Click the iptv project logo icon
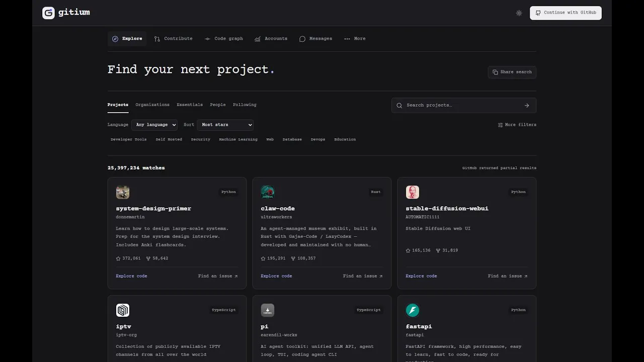Screen dimensions: 644x362 [123, 310]
